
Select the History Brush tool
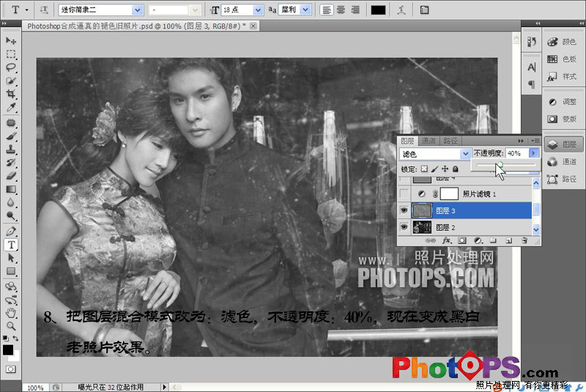[x=11, y=163]
